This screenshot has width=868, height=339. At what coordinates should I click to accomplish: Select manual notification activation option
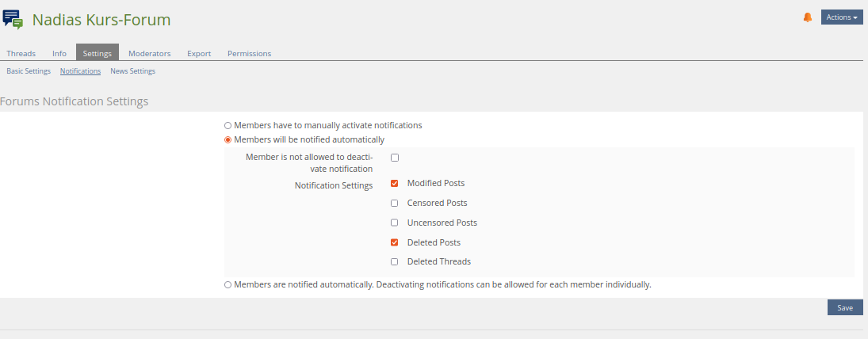tap(228, 125)
